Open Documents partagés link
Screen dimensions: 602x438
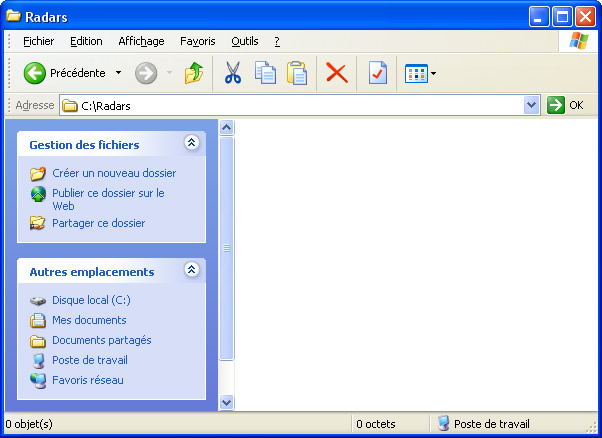102,340
